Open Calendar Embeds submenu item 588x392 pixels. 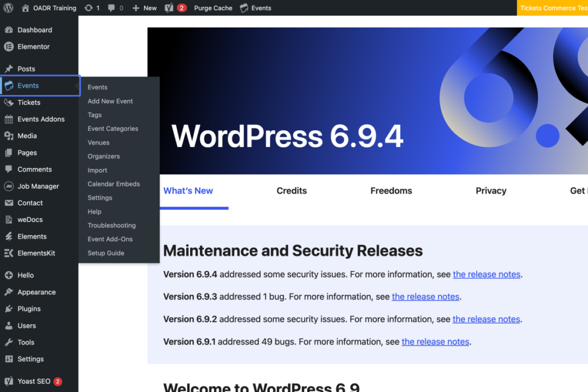point(114,184)
